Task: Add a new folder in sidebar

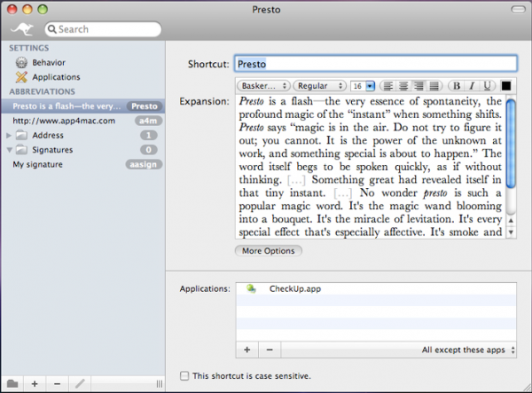Action: [12, 383]
